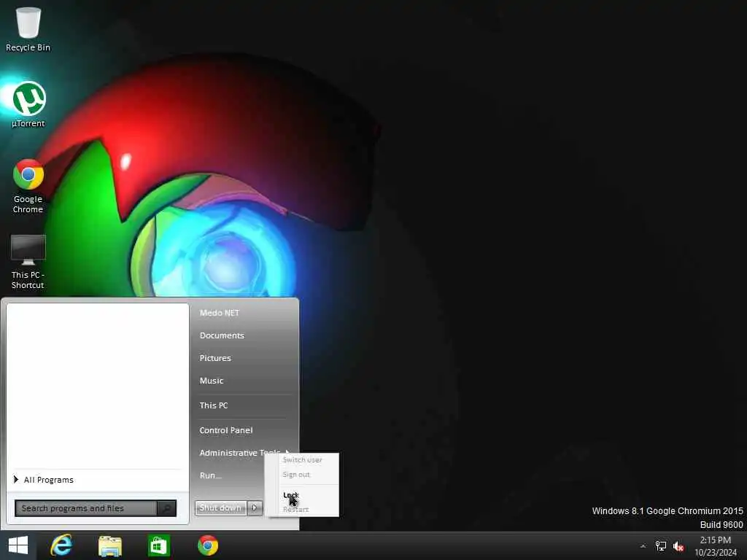This screenshot has width=747, height=560.
Task: Choose Lock in power menu
Action: coord(290,495)
